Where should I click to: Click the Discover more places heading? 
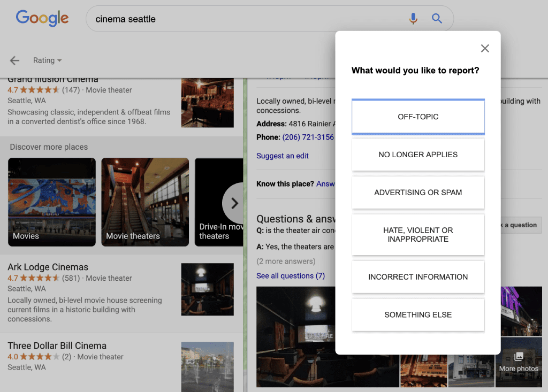[49, 147]
